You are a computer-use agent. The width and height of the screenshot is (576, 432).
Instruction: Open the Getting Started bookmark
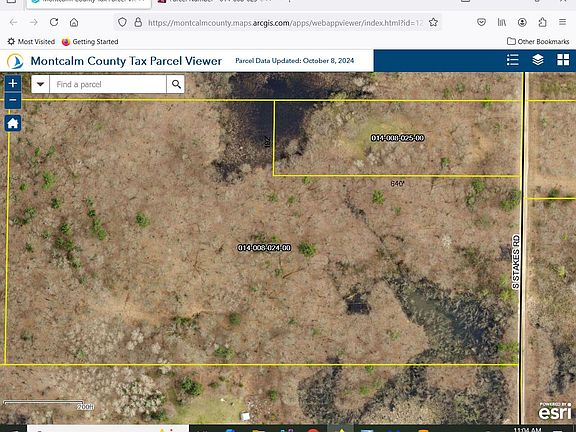tap(90, 42)
